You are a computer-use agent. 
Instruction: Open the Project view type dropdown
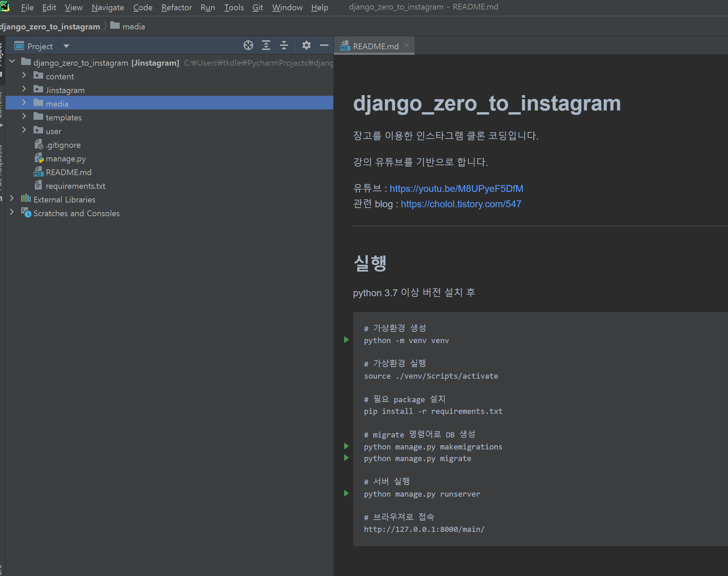(x=66, y=46)
